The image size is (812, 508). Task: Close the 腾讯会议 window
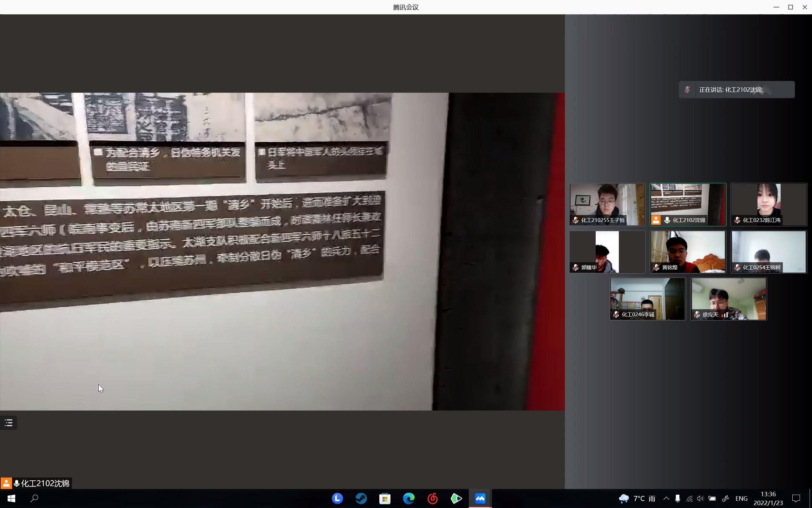coord(805,7)
